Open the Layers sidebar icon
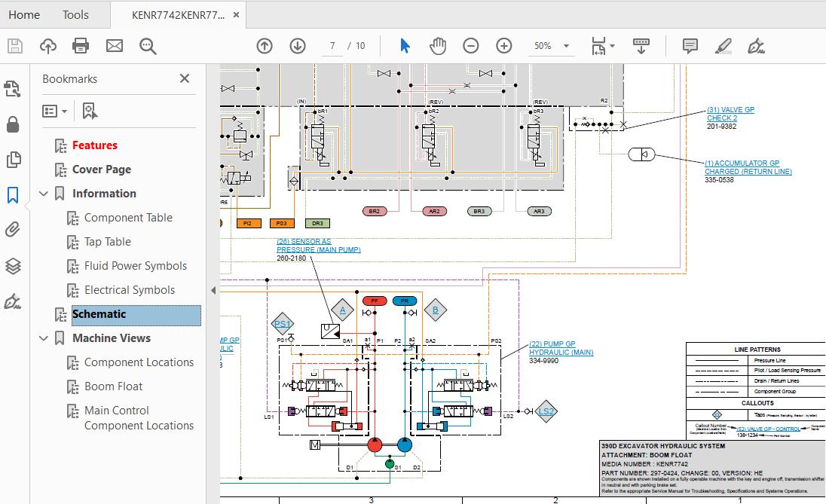Image resolution: width=826 pixels, height=504 pixels. point(13,266)
